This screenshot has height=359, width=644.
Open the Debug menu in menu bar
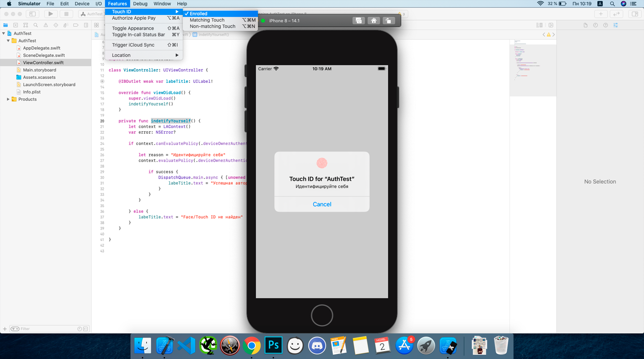pos(140,4)
